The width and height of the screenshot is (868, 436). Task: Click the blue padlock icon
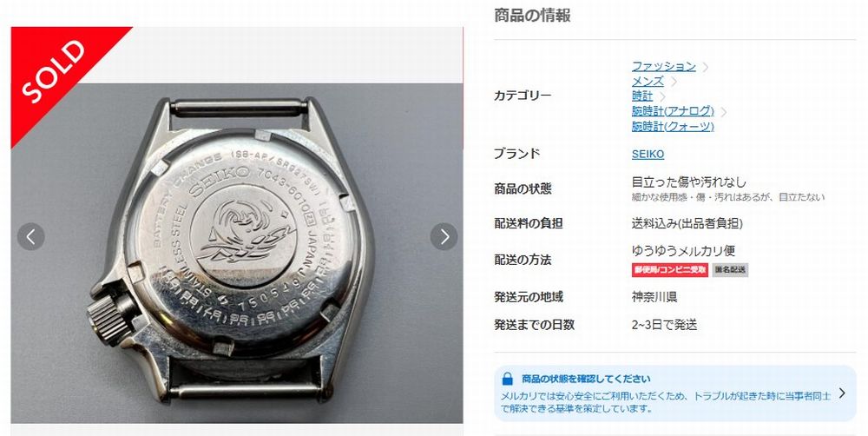point(507,379)
